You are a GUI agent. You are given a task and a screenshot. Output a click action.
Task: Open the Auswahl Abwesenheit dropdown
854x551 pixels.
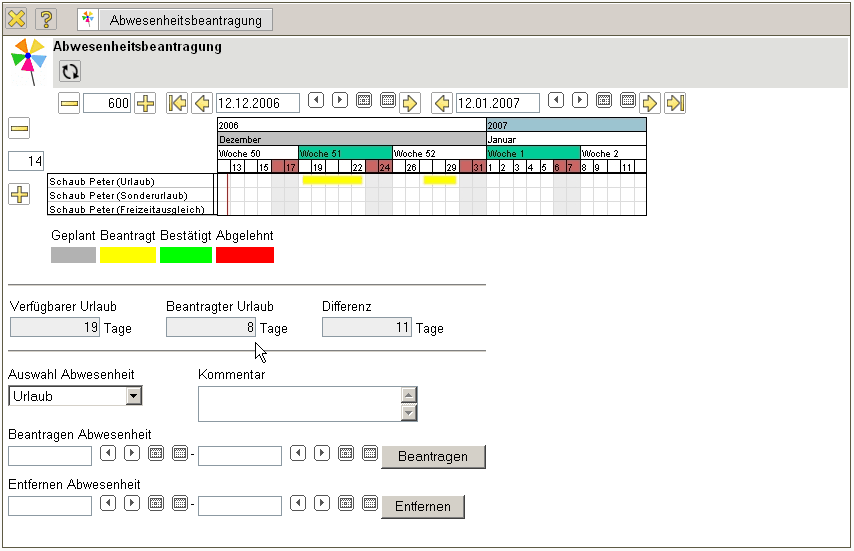[x=134, y=396]
